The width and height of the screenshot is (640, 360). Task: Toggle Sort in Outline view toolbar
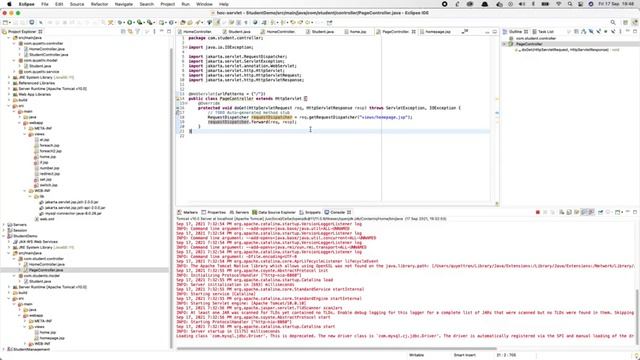coord(584,31)
